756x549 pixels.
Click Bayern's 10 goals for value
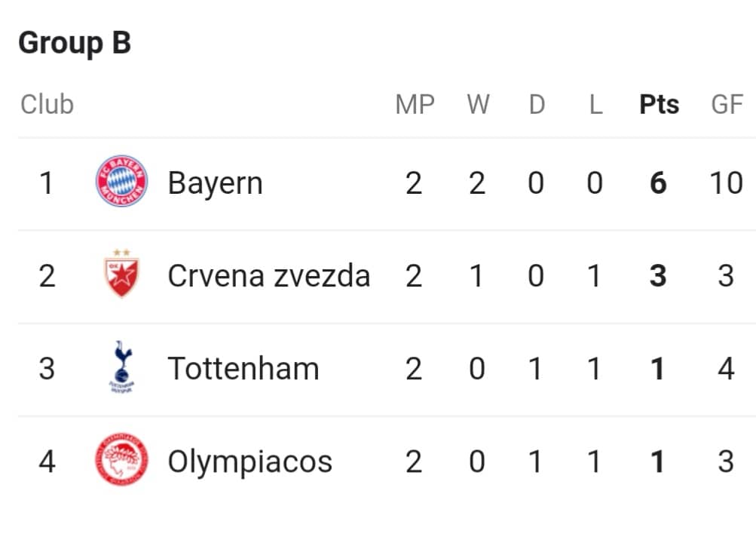click(726, 183)
